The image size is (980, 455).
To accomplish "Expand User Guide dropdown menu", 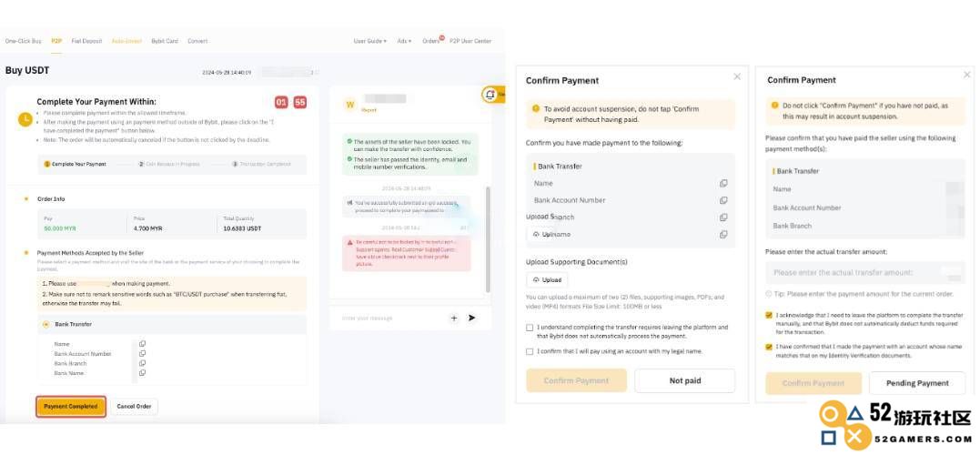I will point(370,41).
